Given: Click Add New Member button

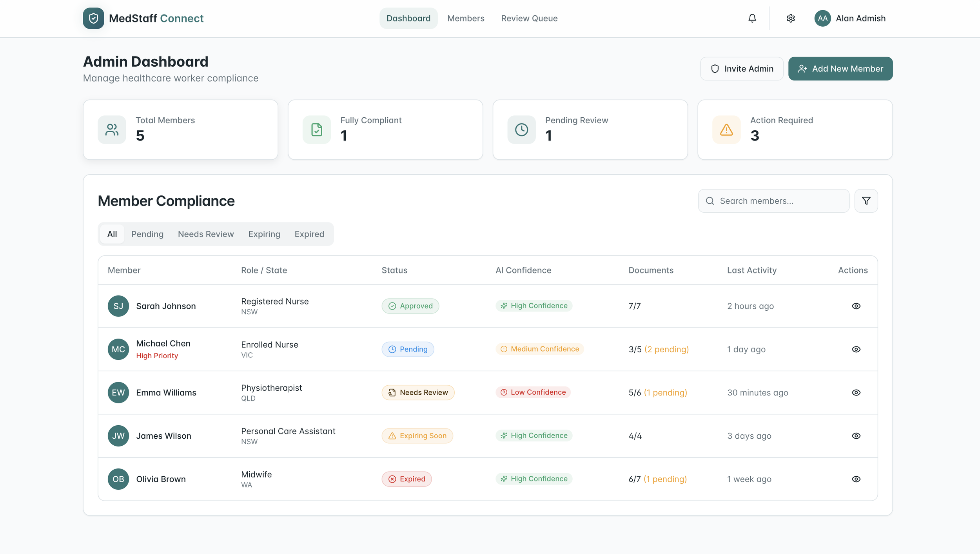Looking at the screenshot, I should [x=840, y=69].
